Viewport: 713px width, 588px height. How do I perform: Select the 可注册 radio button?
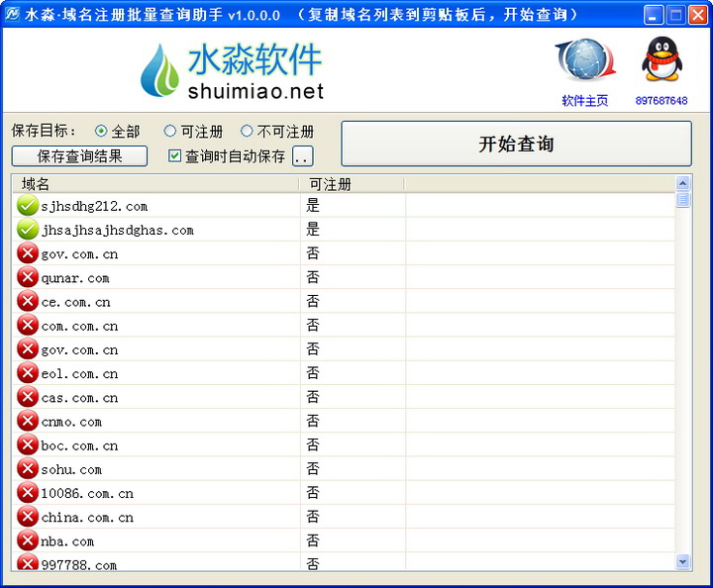point(169,132)
